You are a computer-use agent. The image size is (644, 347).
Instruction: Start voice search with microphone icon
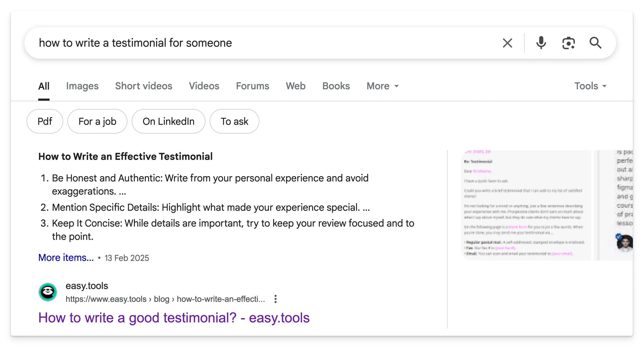(541, 43)
